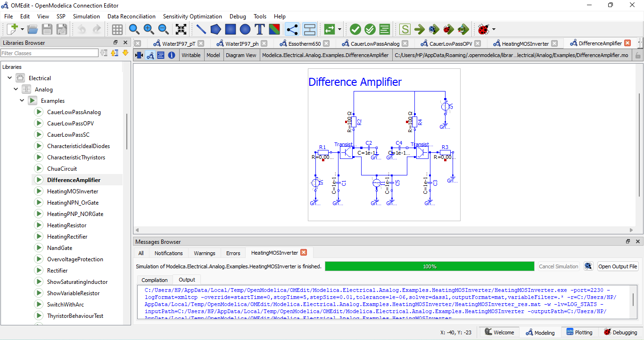Click the Reset Zoom magnifier icon
The width and height of the screenshot is (644, 340).
pos(134,29)
